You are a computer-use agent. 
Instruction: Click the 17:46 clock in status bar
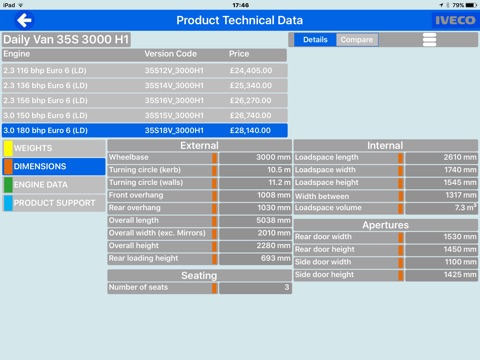(x=240, y=5)
